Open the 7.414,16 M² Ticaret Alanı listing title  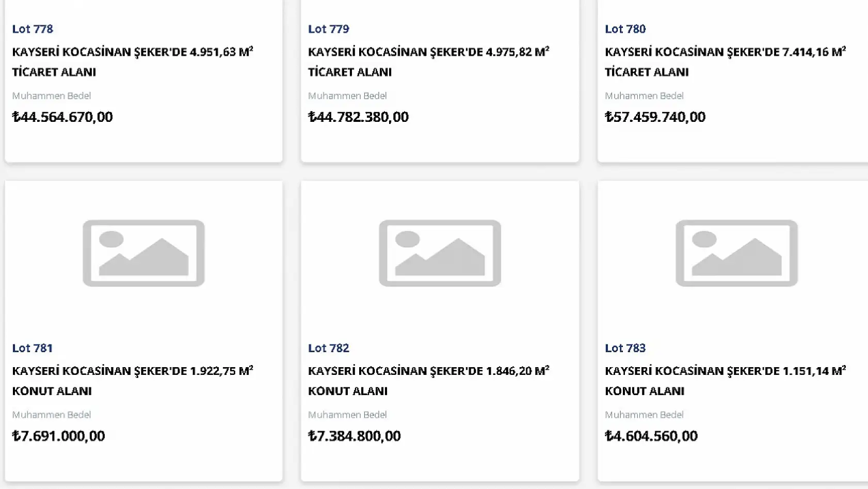tap(725, 61)
